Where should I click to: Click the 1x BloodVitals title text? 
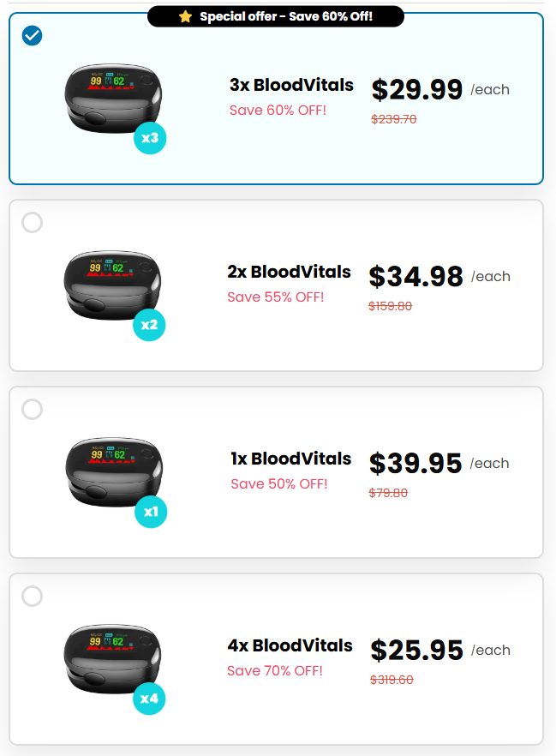(292, 459)
